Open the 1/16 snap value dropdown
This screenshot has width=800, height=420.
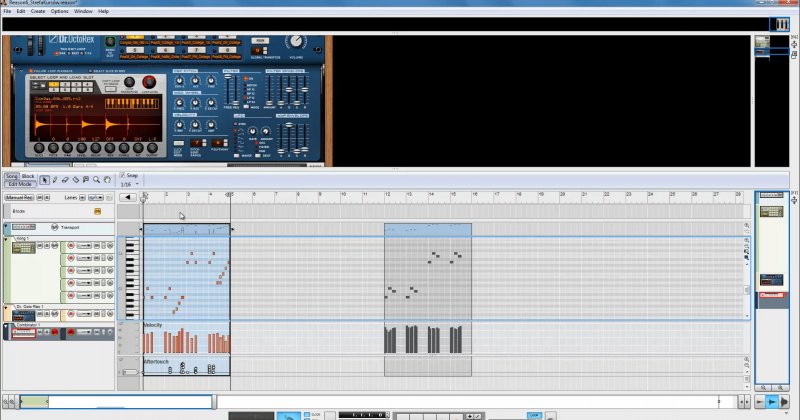[128, 184]
